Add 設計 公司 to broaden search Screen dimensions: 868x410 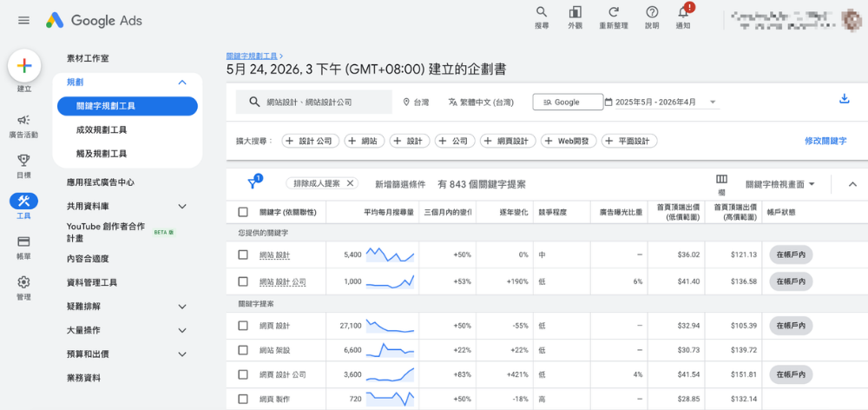(311, 142)
